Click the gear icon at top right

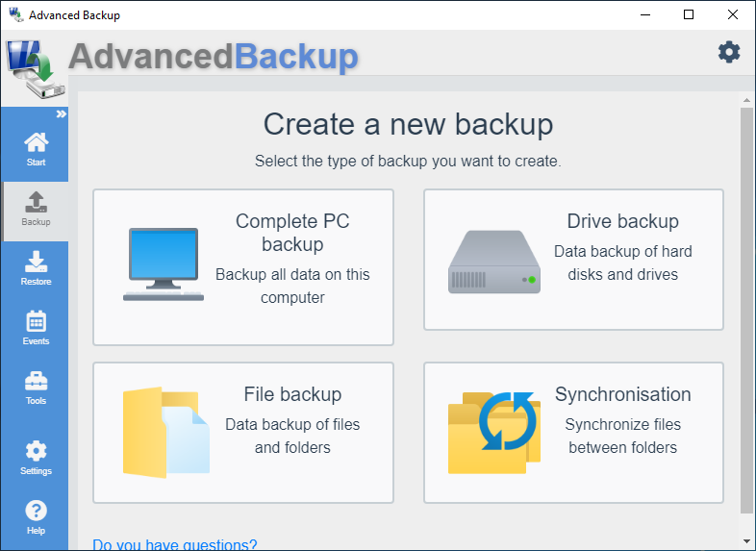pyautogui.click(x=729, y=52)
